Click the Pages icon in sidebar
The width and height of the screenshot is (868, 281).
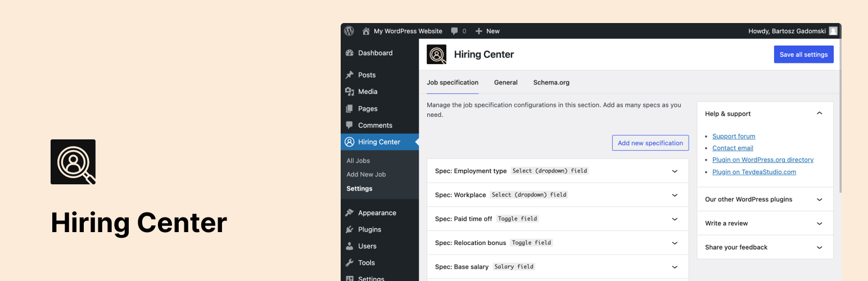click(350, 108)
